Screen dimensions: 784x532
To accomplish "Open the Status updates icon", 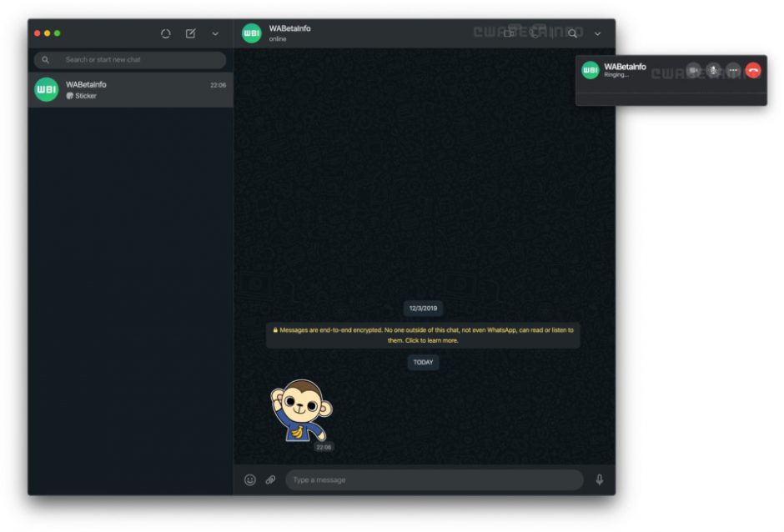I will coord(165,33).
